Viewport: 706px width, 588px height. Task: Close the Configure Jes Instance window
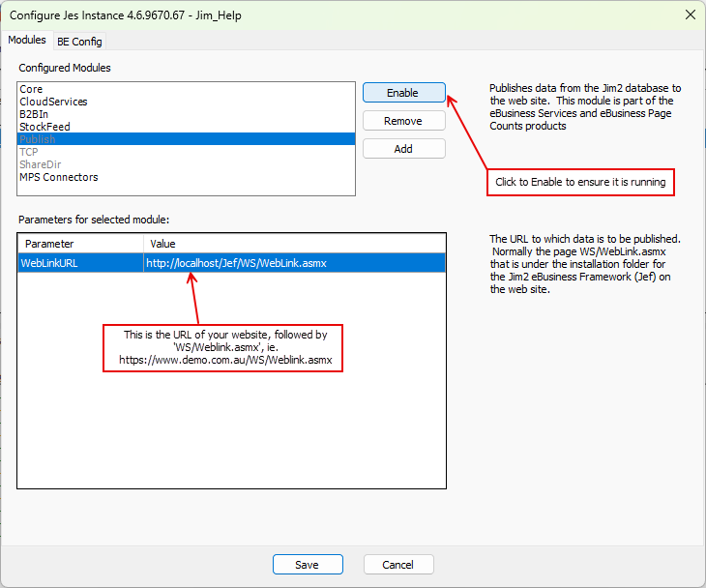click(x=691, y=15)
